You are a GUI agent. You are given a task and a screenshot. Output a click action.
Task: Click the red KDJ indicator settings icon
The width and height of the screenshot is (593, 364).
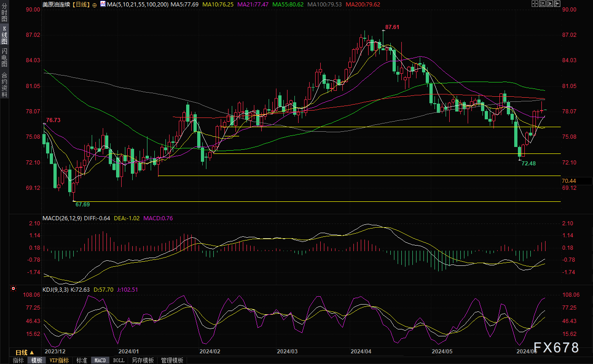pos(13,289)
